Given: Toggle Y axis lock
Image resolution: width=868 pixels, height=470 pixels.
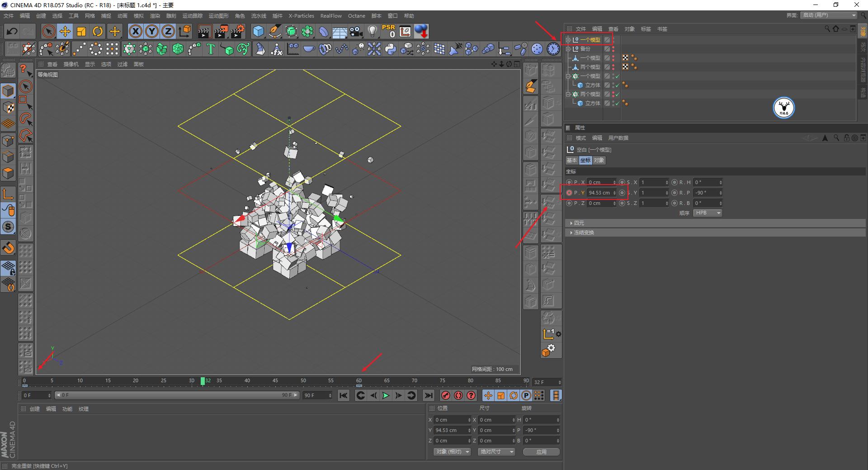Looking at the screenshot, I should (152, 31).
